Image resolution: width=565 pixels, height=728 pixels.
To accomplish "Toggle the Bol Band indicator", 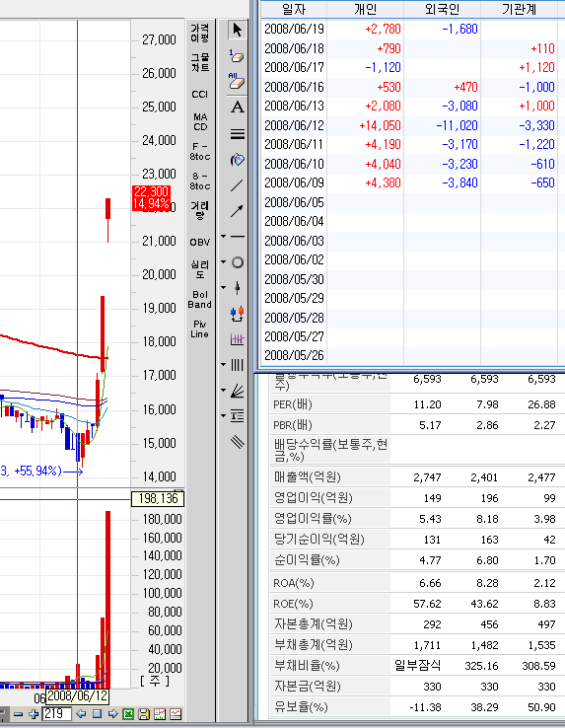I will 199,300.
